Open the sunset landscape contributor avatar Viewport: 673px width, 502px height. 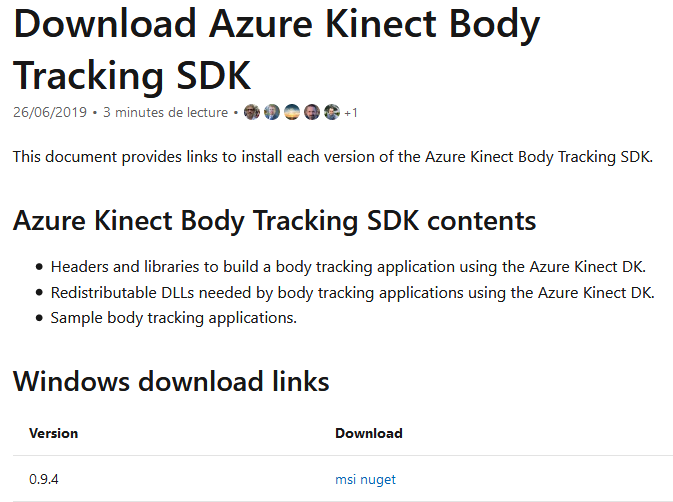pyautogui.click(x=292, y=112)
